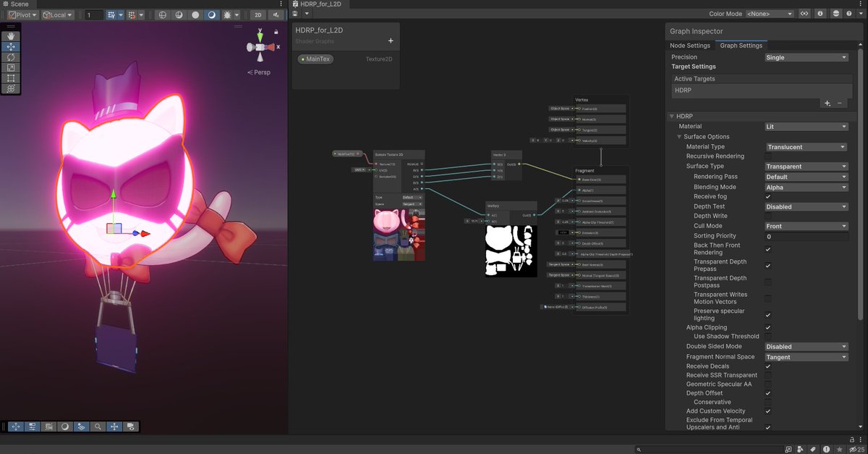
Task: Collapse the Surface Options foldout
Action: pyautogui.click(x=680, y=137)
